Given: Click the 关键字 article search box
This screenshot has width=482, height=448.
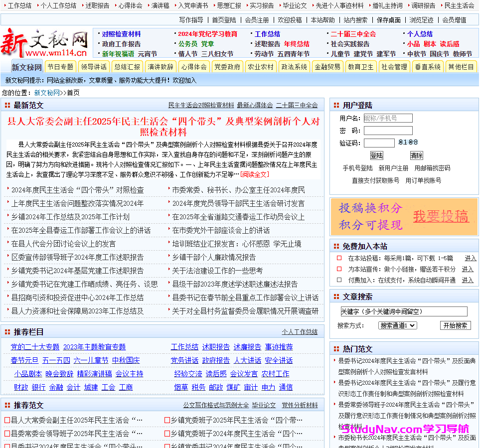Looking at the screenshot, I should (x=404, y=311).
